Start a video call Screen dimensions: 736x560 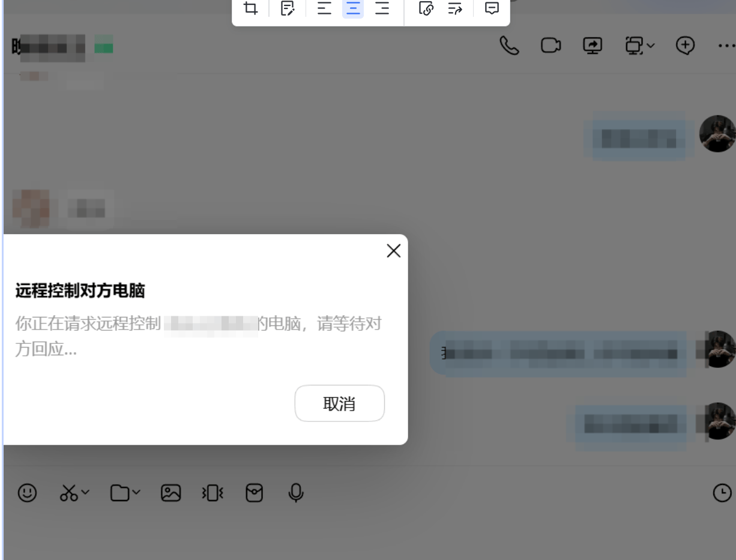[550, 46]
